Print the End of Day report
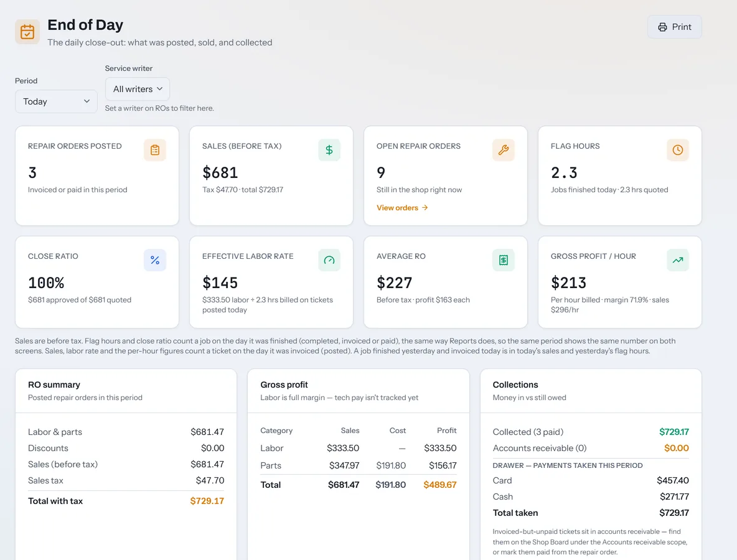 (x=675, y=27)
